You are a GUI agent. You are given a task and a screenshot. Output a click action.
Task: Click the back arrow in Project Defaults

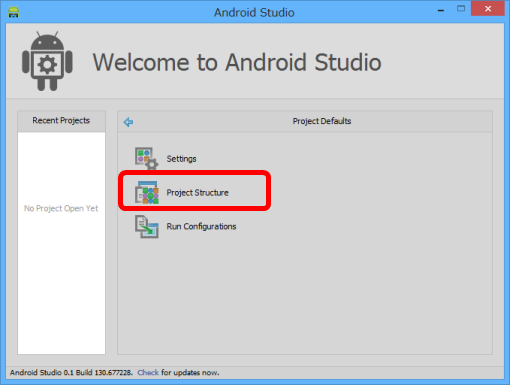pyautogui.click(x=128, y=122)
